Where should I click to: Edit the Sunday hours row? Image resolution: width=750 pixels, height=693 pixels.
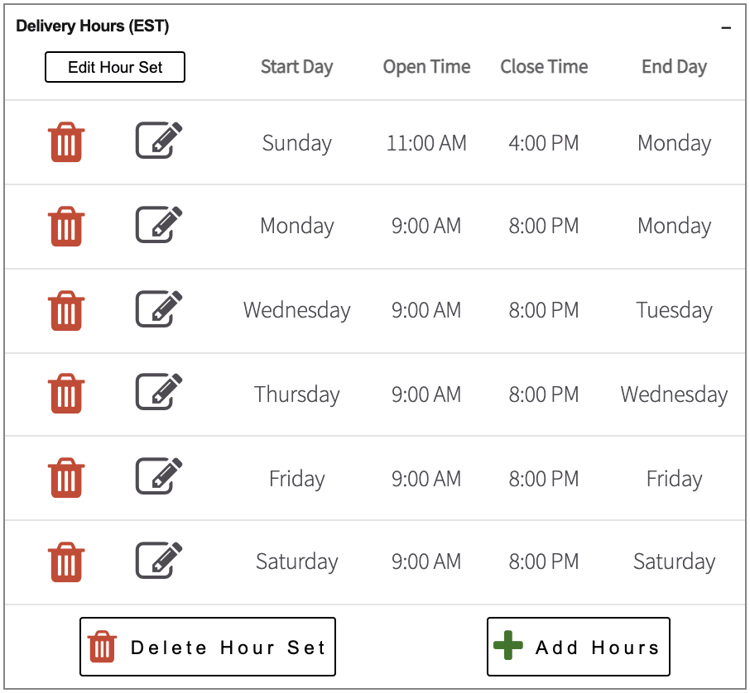pyautogui.click(x=159, y=140)
